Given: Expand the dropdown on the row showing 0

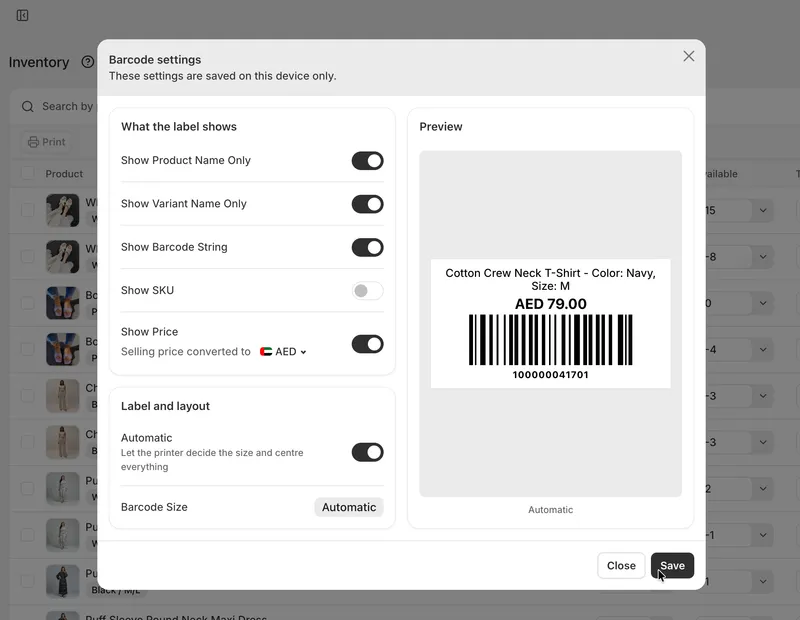Looking at the screenshot, I should (763, 303).
